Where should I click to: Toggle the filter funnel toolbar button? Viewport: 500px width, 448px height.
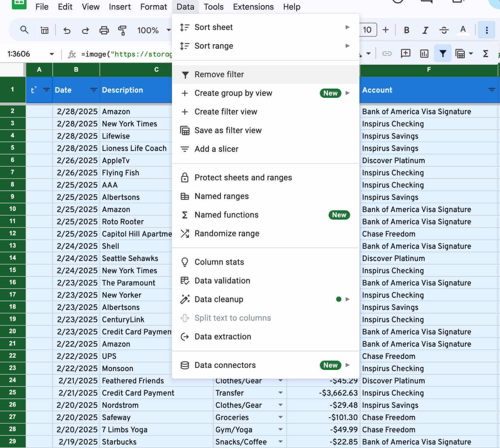[x=443, y=53]
